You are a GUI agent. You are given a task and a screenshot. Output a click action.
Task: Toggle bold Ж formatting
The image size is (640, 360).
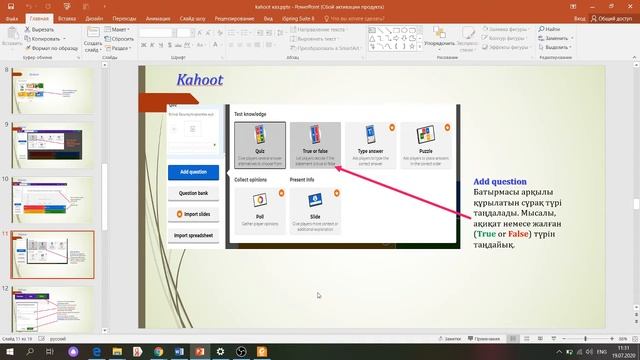[x=144, y=45]
